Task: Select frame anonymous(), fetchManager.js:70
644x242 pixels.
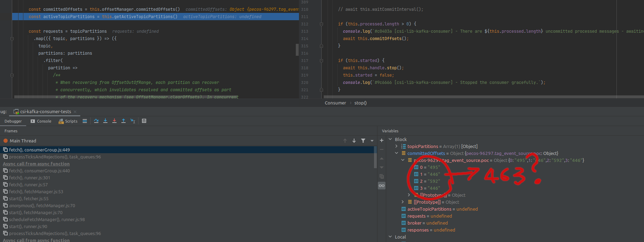Action: 187,205
